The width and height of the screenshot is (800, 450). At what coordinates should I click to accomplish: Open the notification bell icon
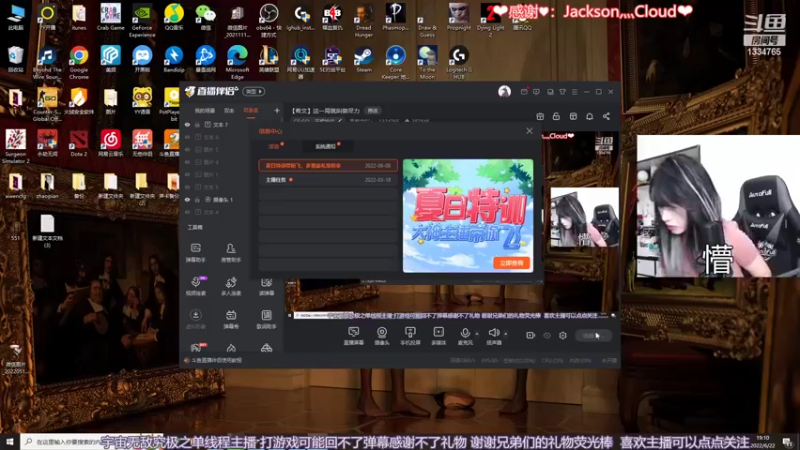[x=589, y=116]
